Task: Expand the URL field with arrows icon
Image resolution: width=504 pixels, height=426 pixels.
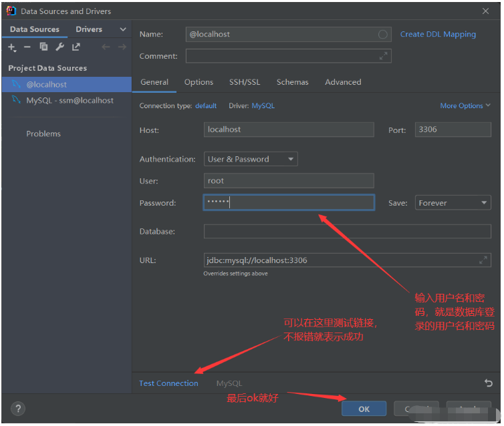Action: click(x=483, y=260)
